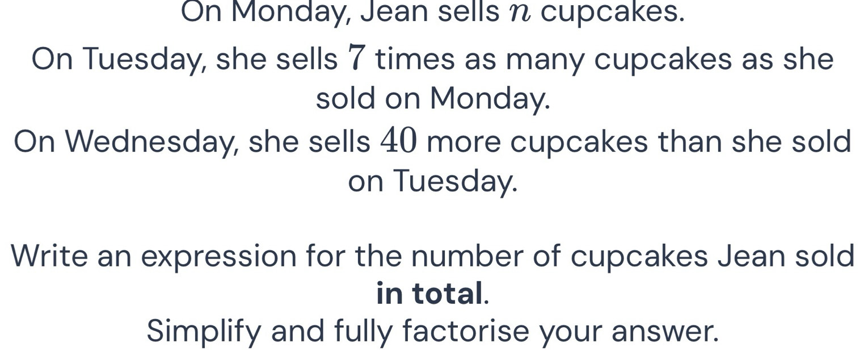Click the words "On Monday," in the first line
868x363 pixels.
pyautogui.click(x=267, y=14)
